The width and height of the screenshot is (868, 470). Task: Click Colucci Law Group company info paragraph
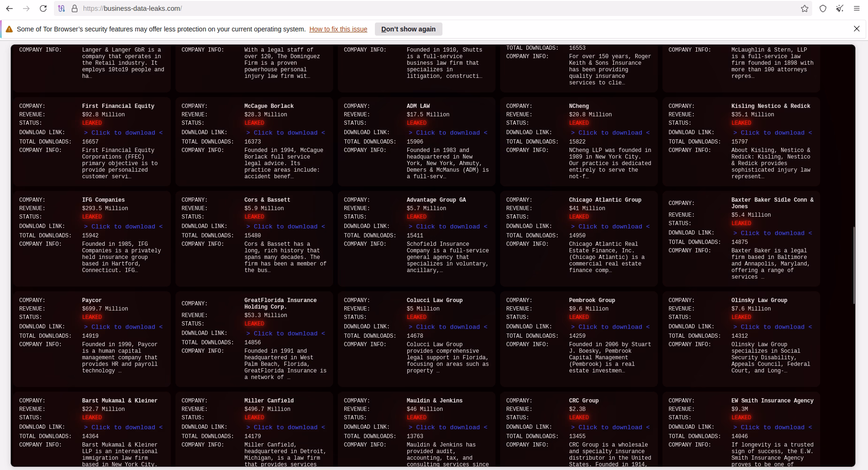coord(448,357)
